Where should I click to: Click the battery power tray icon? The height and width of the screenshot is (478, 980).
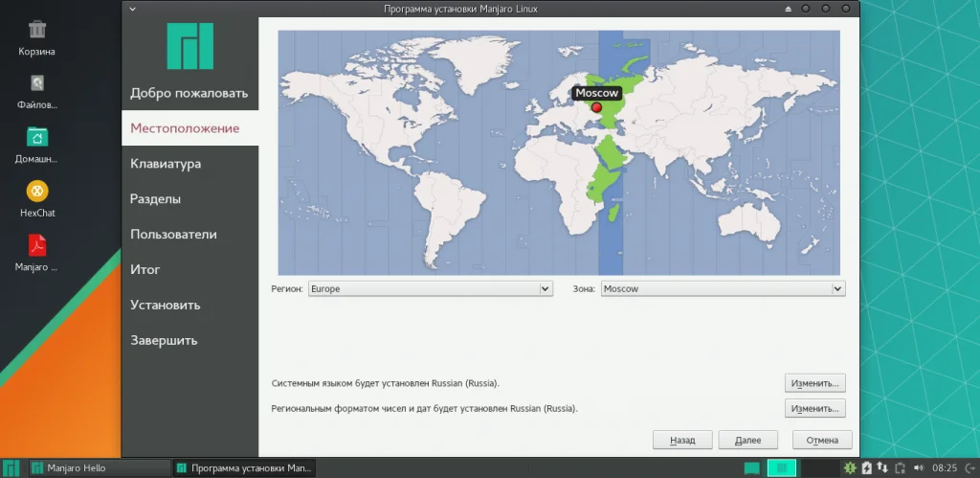point(867,468)
